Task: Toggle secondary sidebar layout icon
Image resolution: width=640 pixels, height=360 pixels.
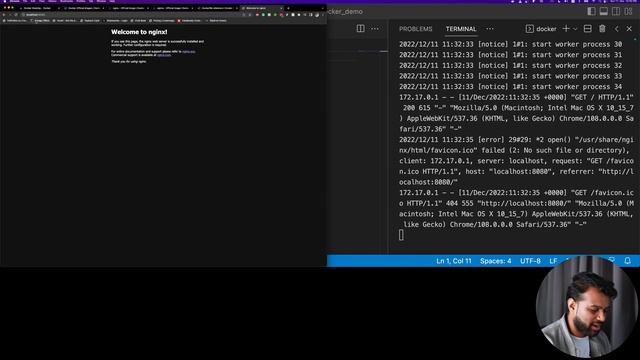Action: (x=616, y=11)
